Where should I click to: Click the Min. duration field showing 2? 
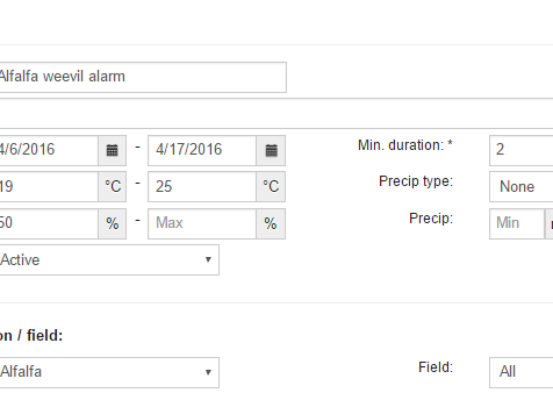(x=521, y=150)
